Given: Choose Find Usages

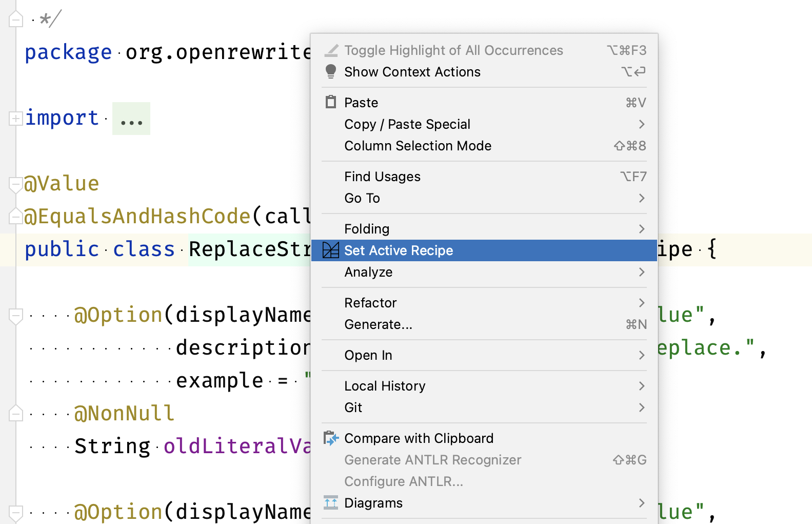Looking at the screenshot, I should (484, 177).
